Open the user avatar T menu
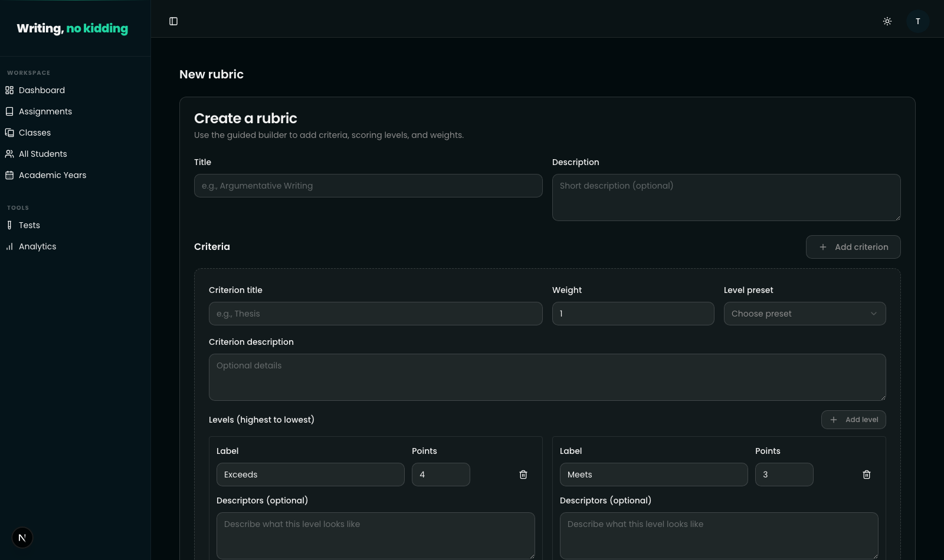 pos(918,21)
